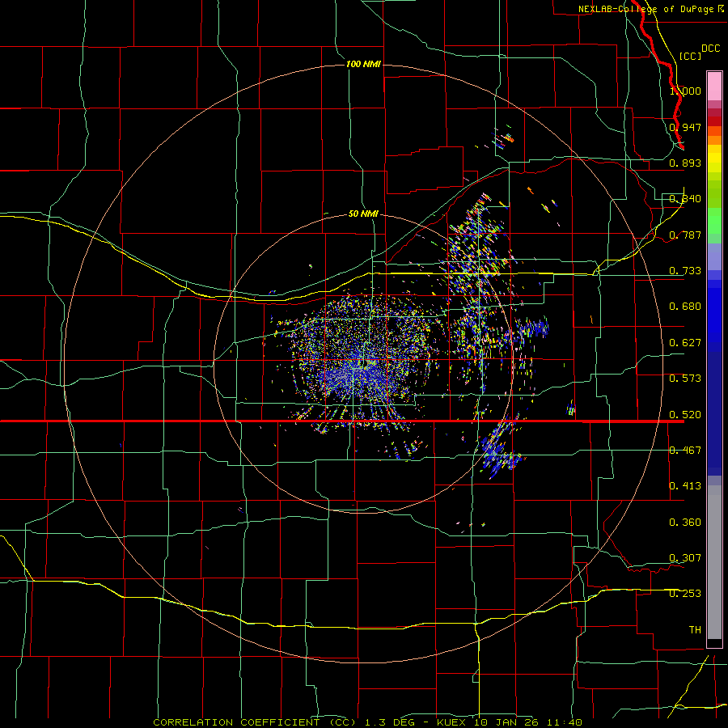
Task: Select the 0.307 scale value
Action: point(685,558)
